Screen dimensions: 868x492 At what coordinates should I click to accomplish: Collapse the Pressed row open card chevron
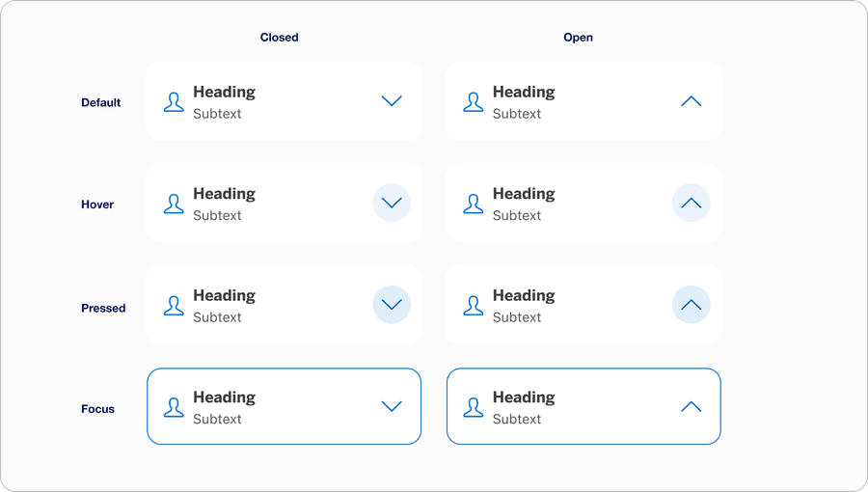coord(691,305)
